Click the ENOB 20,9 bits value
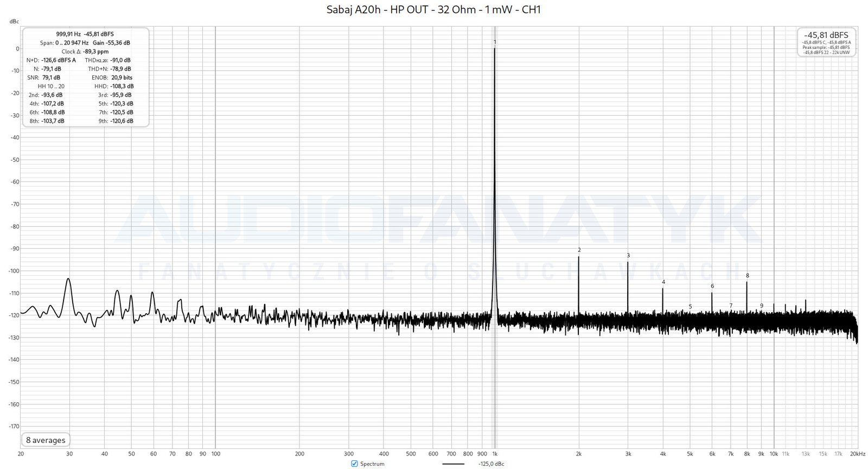868x469 pixels. [122, 78]
